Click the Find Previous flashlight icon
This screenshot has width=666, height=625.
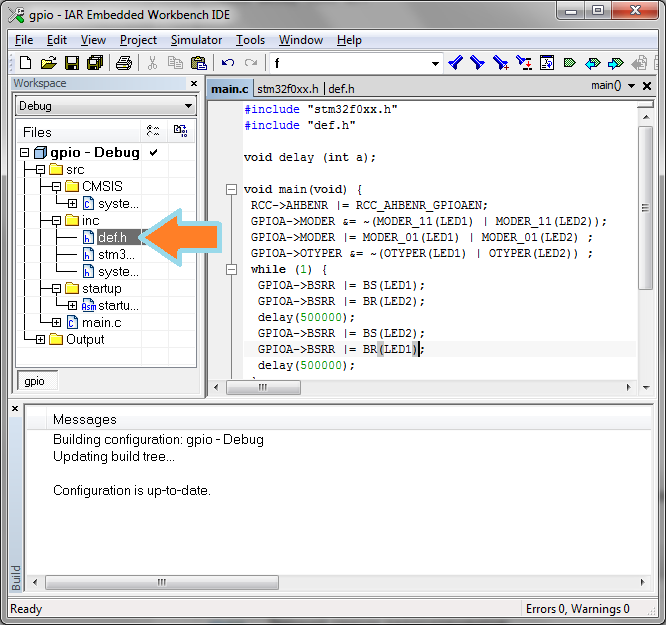pos(455,63)
